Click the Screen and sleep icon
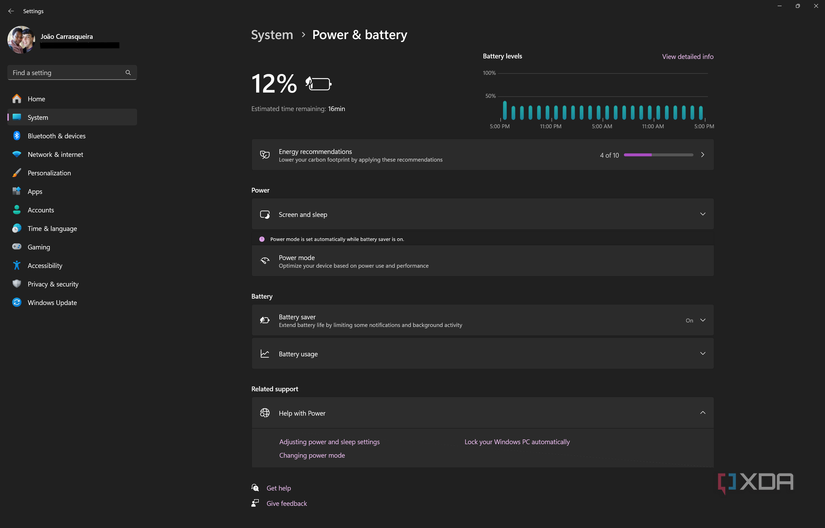 click(265, 215)
